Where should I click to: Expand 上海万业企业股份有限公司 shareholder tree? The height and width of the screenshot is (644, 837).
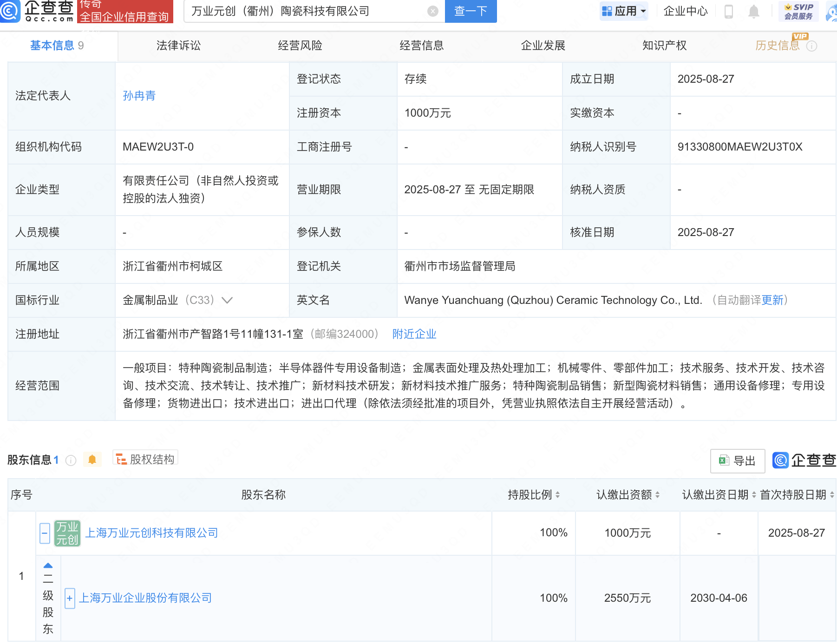pyautogui.click(x=69, y=598)
